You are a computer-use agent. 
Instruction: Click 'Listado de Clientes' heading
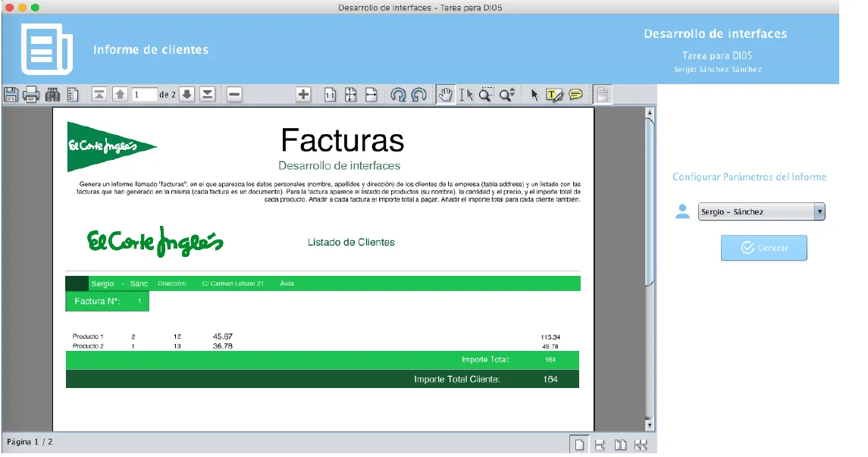coord(351,243)
